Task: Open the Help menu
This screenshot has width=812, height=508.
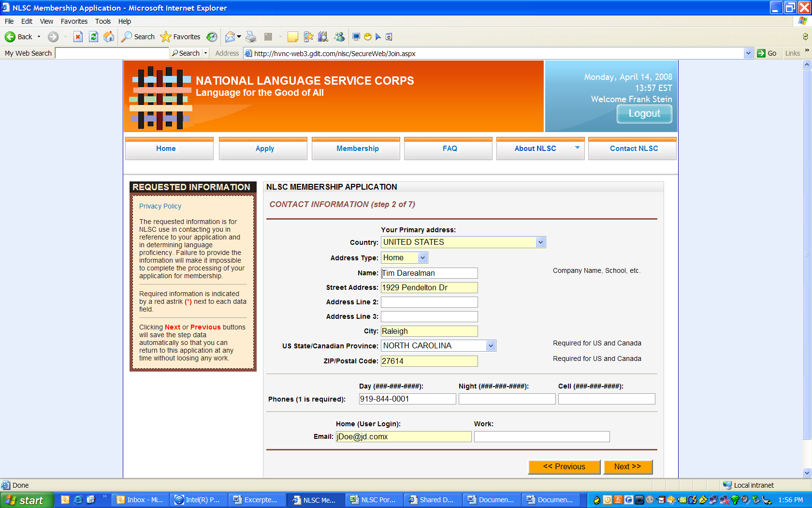Action: coord(125,21)
